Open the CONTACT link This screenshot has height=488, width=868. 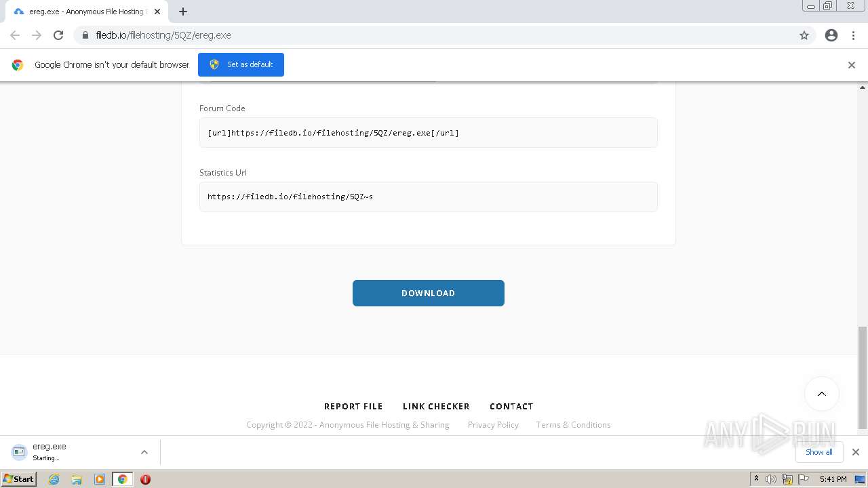pos(511,406)
